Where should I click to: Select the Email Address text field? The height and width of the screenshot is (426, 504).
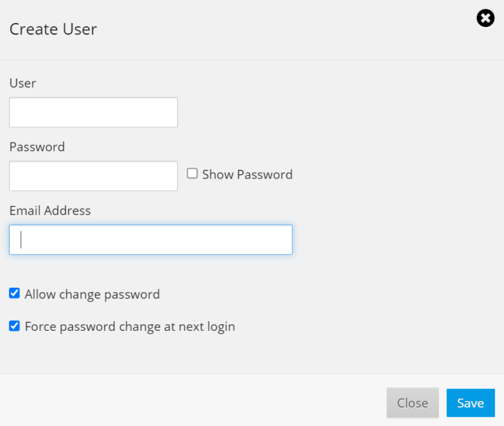[x=151, y=240]
